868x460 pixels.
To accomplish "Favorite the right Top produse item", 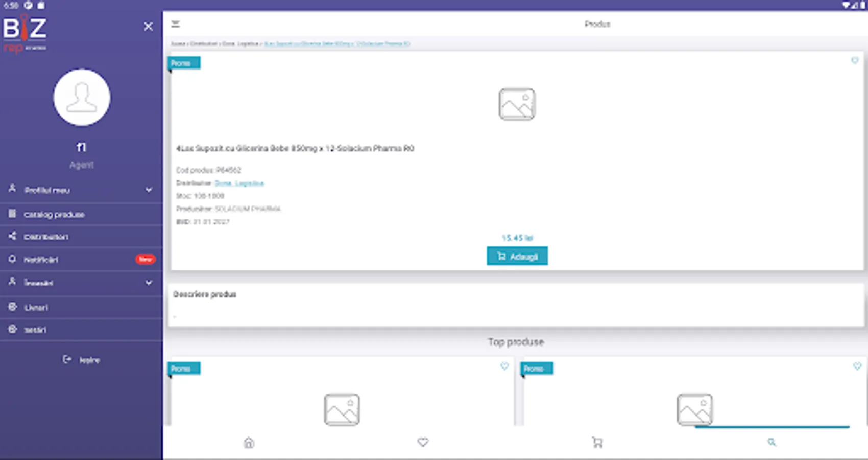I will (x=857, y=365).
